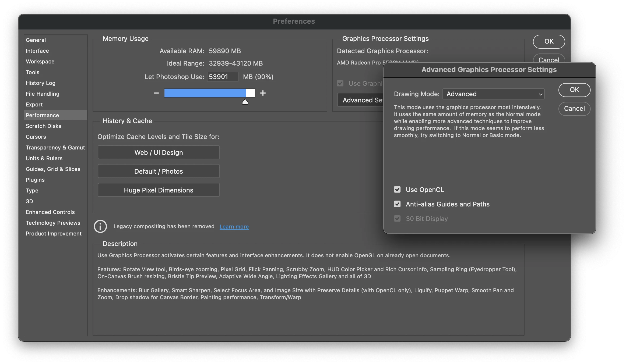Disable Anti-alias Guides and Paths

(x=397, y=204)
